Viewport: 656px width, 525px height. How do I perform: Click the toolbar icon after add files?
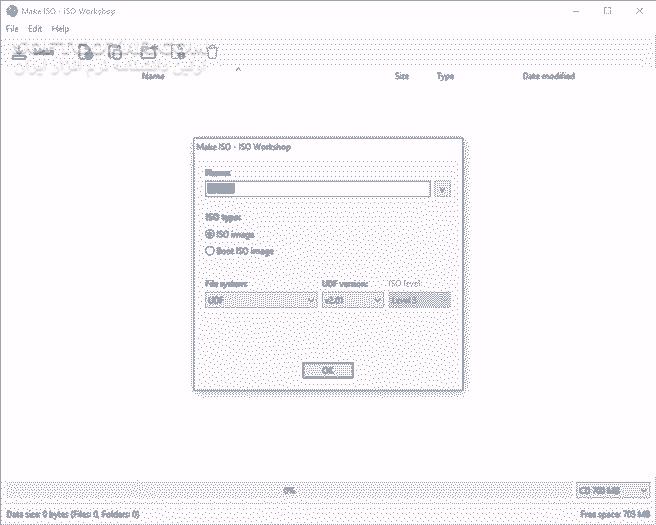click(x=115, y=52)
